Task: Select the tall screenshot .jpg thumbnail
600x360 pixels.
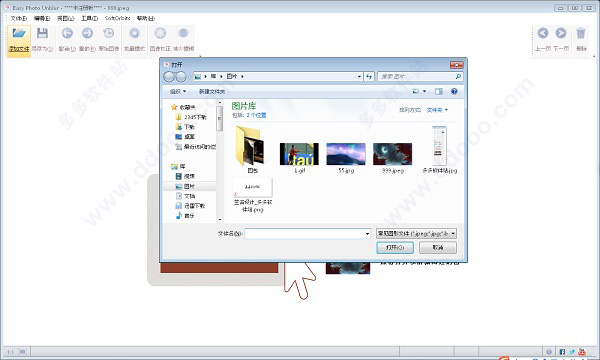Action: tap(439, 146)
